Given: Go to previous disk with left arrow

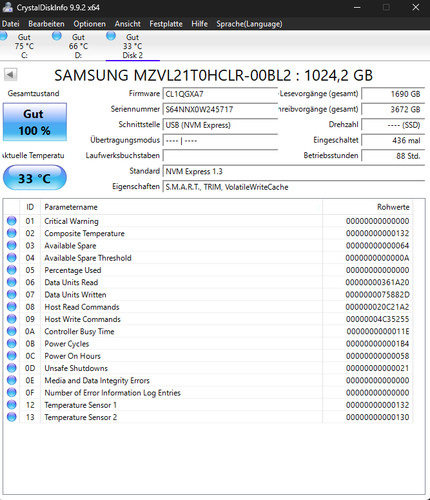Looking at the screenshot, I should pos(10,75).
